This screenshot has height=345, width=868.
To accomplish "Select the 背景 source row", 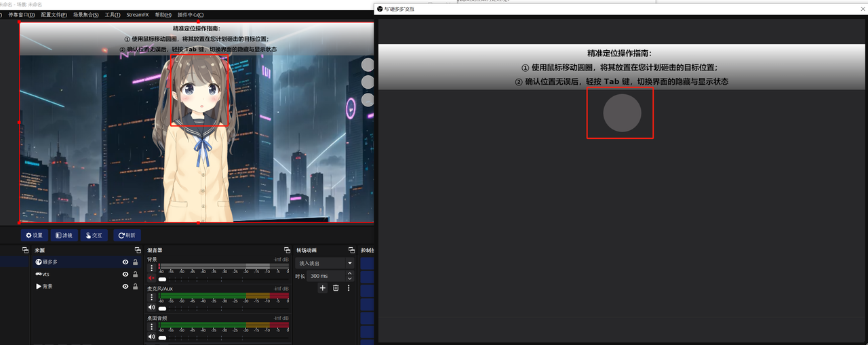I will (x=86, y=287).
